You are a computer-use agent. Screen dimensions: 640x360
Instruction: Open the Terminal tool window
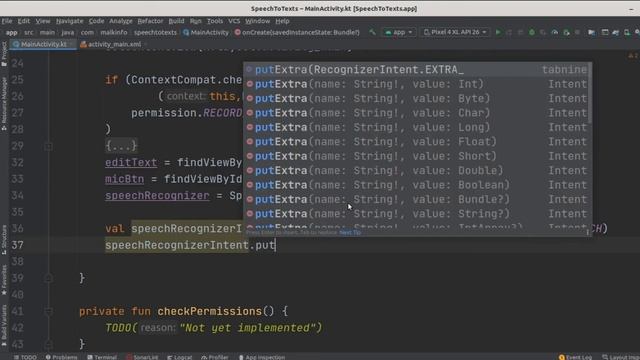point(102,357)
